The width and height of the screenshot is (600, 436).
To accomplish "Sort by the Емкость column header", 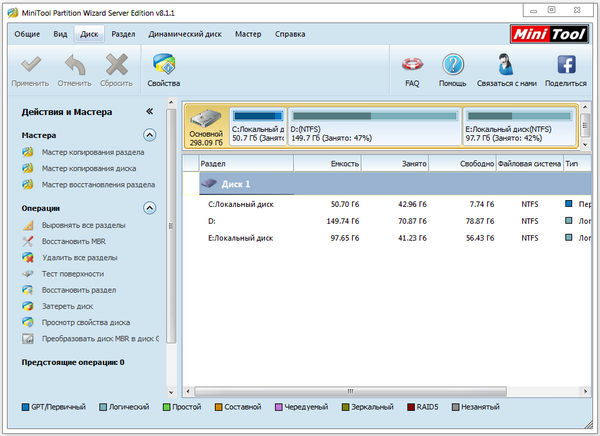I will coord(328,163).
